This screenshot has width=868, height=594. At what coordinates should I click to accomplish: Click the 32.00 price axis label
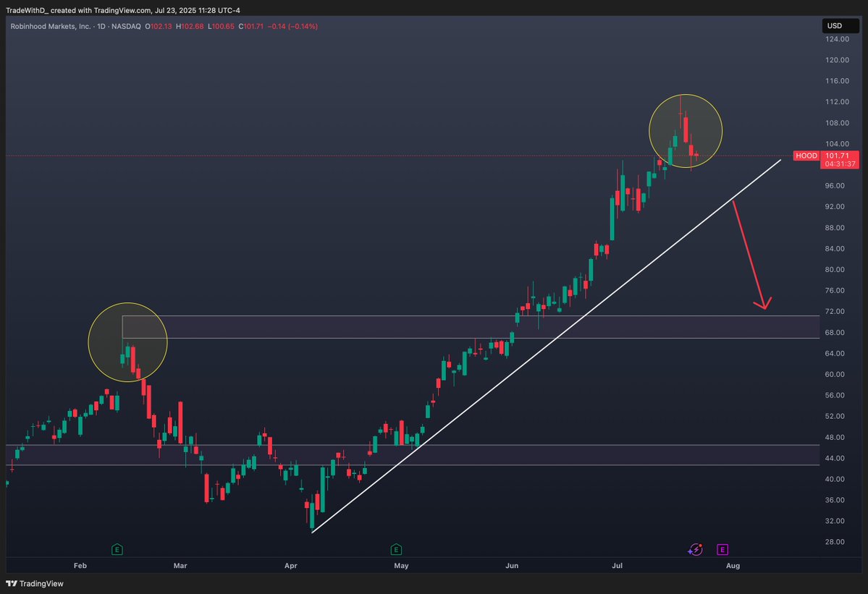click(x=835, y=521)
